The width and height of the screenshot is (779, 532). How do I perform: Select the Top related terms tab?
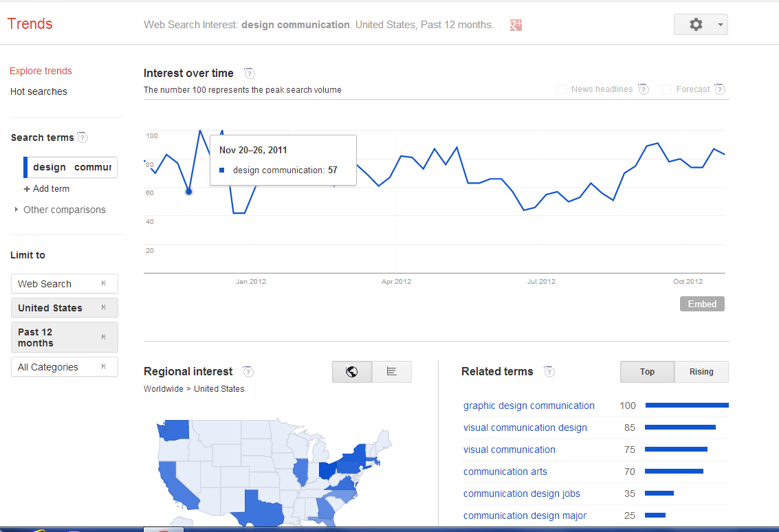pyautogui.click(x=647, y=372)
